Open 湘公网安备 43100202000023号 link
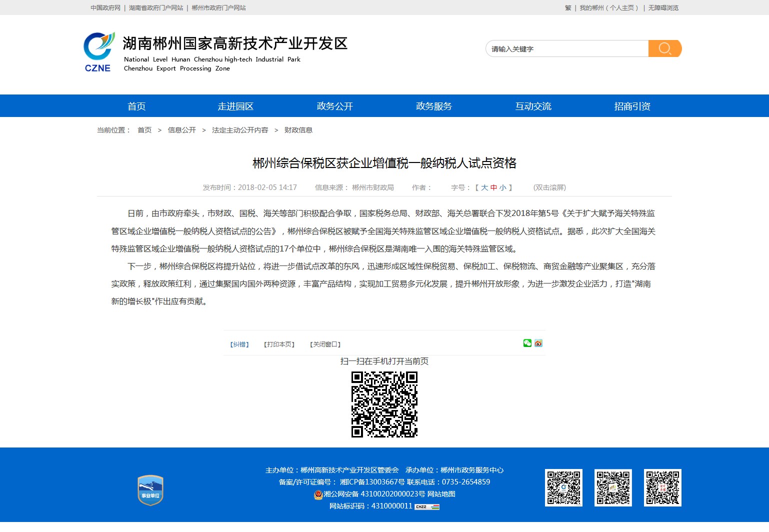 [374, 494]
